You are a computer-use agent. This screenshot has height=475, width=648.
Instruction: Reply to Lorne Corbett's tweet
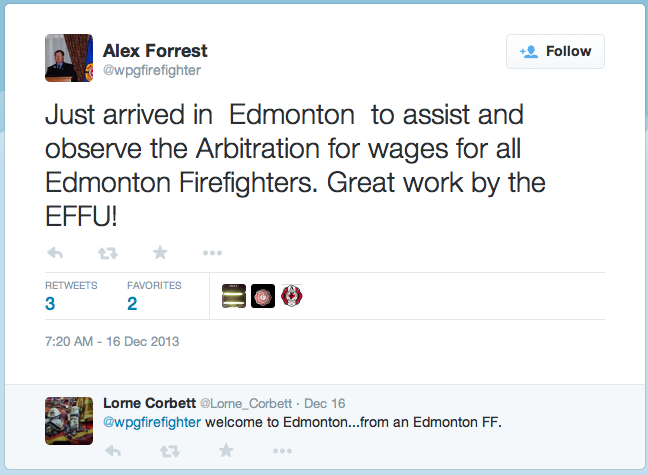click(x=113, y=451)
